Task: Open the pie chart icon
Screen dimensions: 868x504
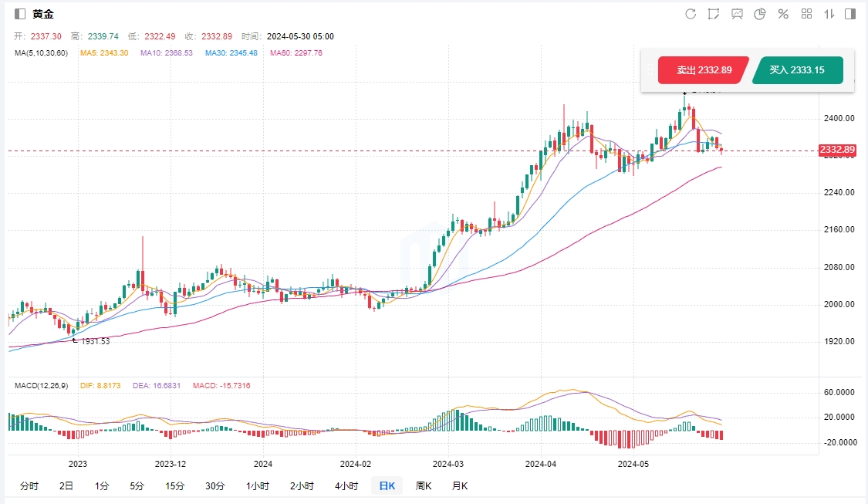Action: tap(760, 14)
